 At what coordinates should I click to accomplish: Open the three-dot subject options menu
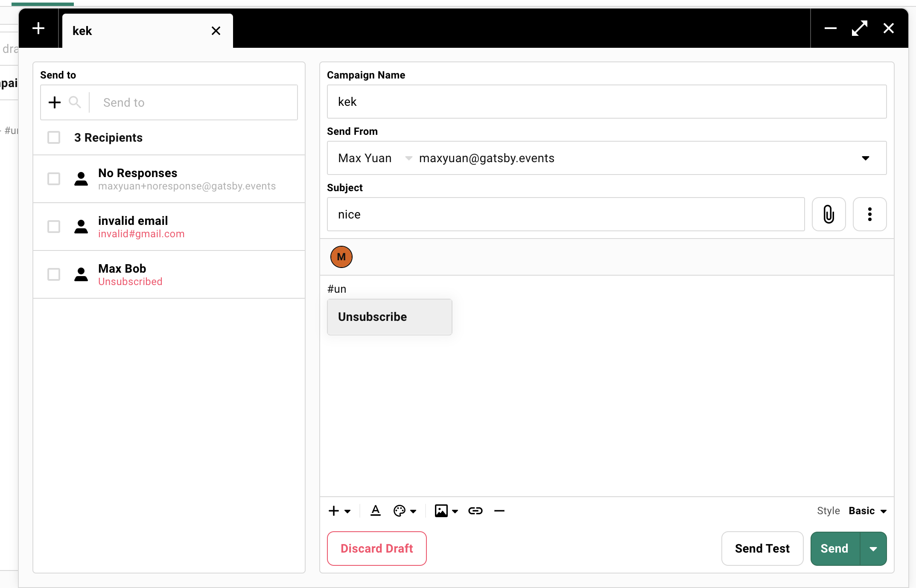pos(869,214)
